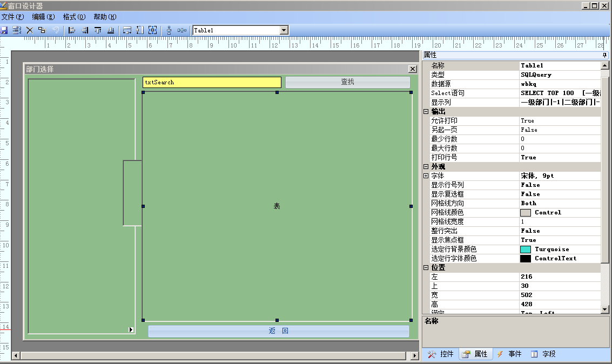Make selected controls same size
The image size is (612, 364).
point(153,30)
